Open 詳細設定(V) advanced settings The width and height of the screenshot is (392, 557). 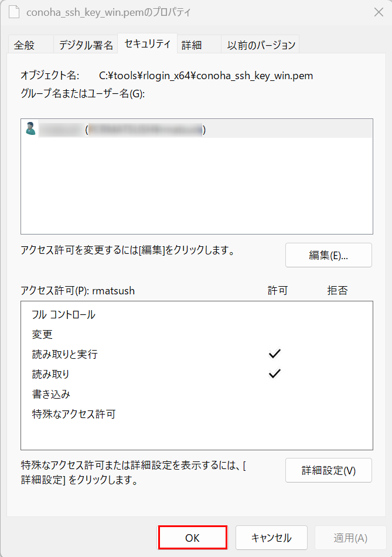(x=329, y=470)
